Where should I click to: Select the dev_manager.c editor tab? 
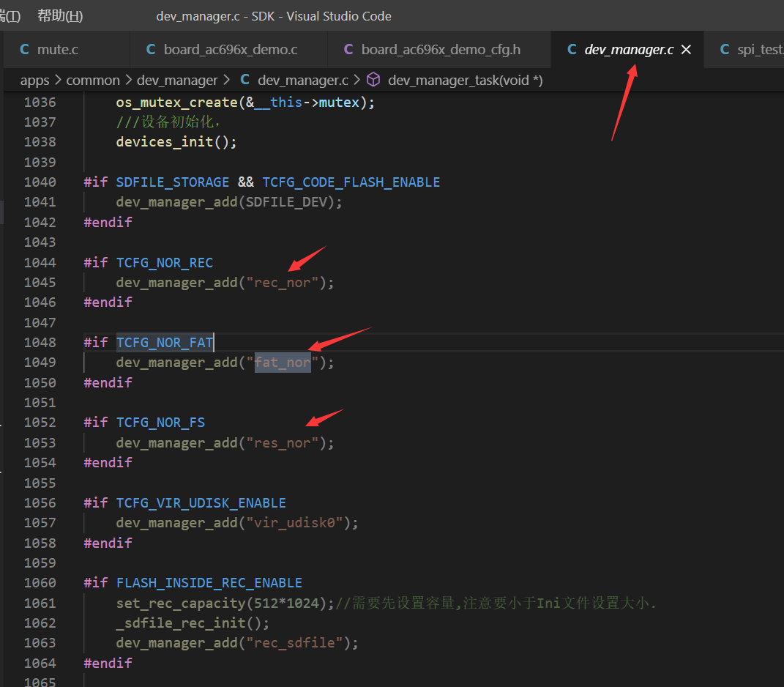(629, 50)
